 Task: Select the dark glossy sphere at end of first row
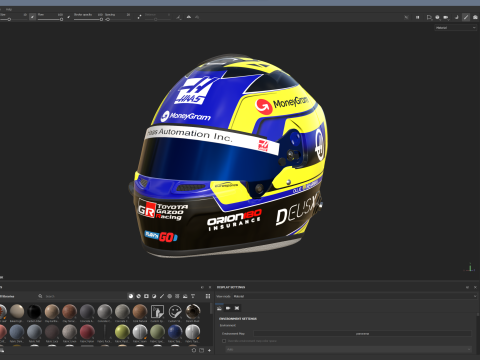click(x=193, y=312)
